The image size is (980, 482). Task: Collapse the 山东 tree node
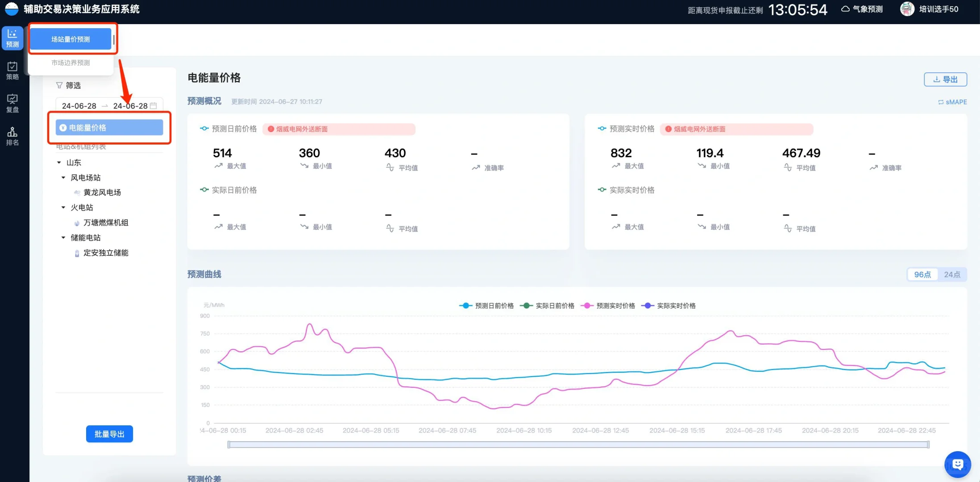pyautogui.click(x=59, y=162)
